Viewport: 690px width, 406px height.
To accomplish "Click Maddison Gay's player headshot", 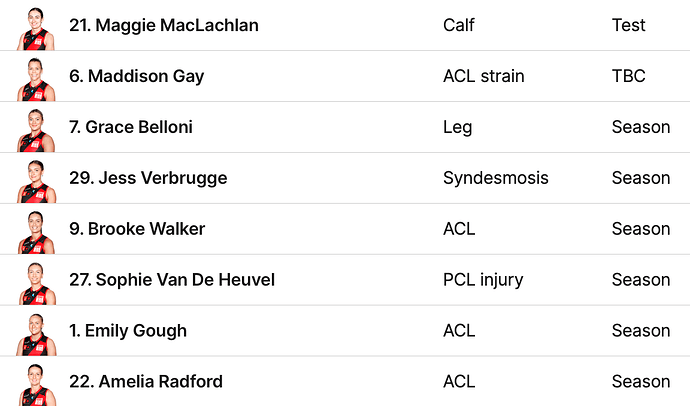I will click(x=35, y=78).
